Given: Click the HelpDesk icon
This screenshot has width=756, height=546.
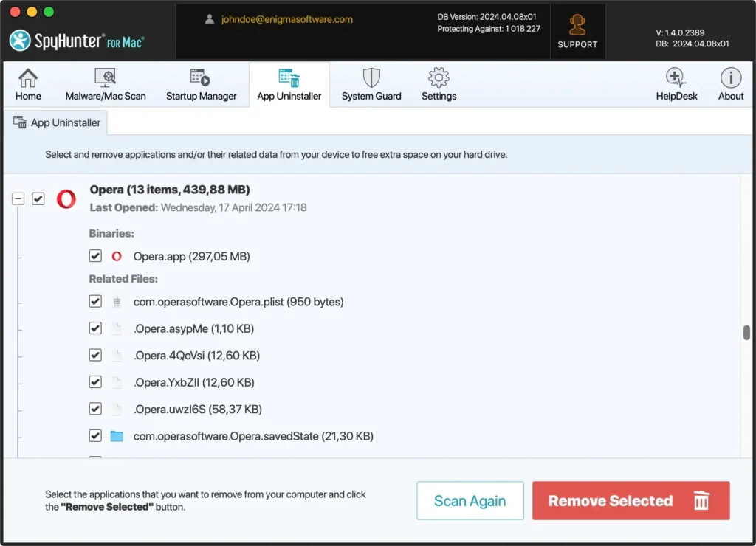Looking at the screenshot, I should pos(676,77).
